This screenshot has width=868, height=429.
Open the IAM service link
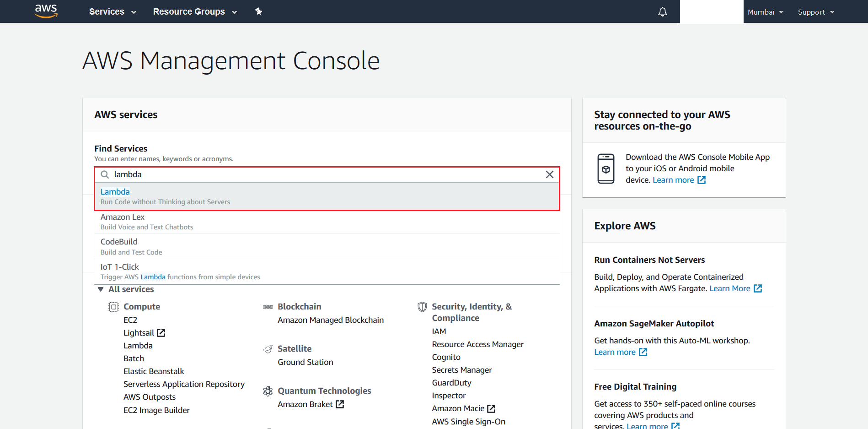tap(439, 331)
